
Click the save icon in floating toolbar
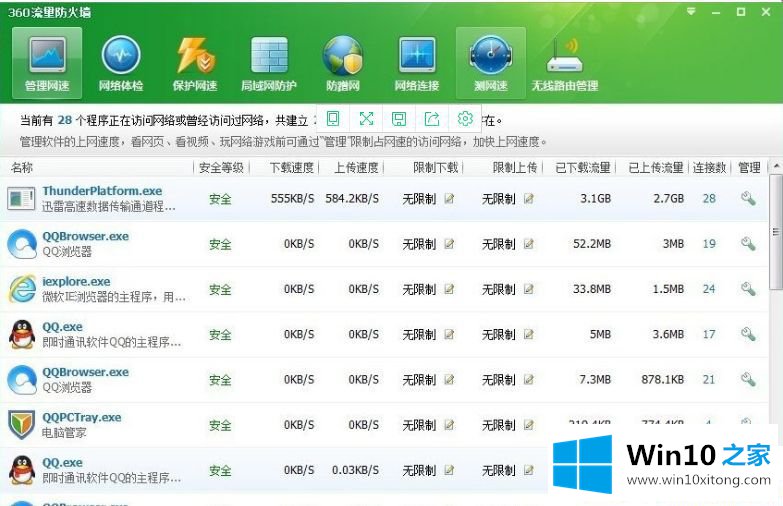(398, 119)
